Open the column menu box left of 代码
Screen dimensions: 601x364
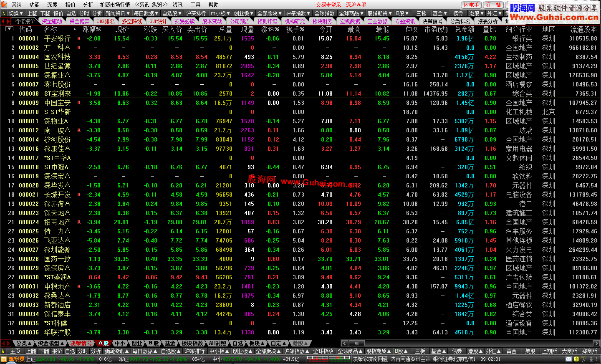pyautogui.click(x=9, y=29)
